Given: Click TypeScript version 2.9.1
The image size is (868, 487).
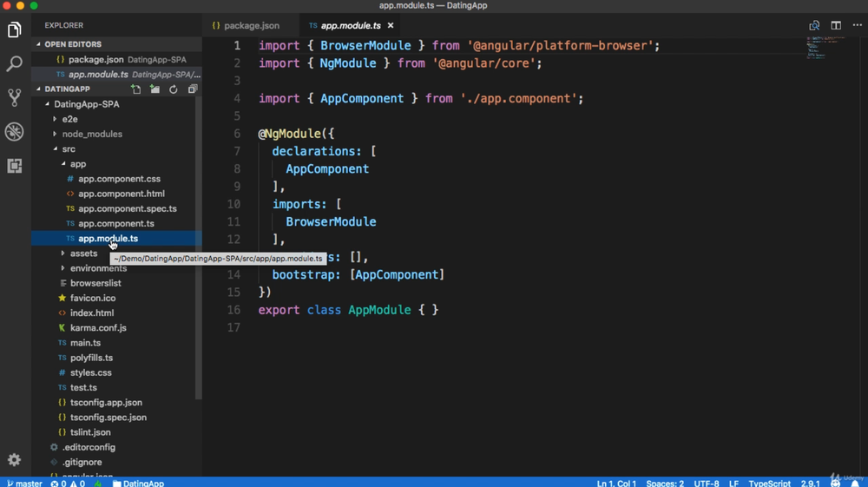Looking at the screenshot, I should point(811,484).
